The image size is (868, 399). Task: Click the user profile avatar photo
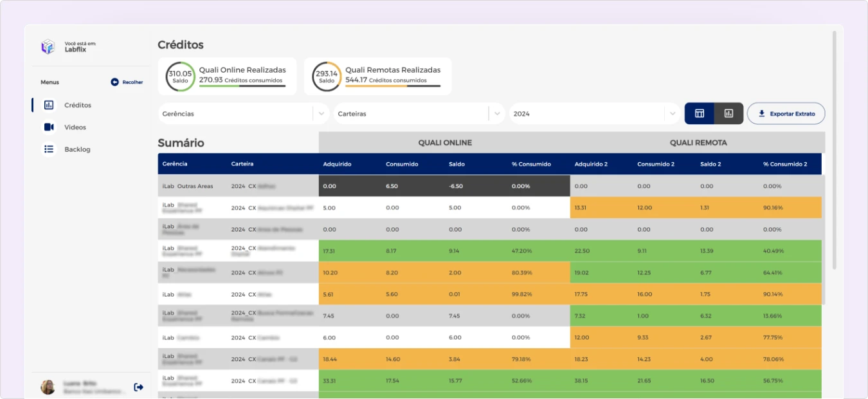(48, 387)
